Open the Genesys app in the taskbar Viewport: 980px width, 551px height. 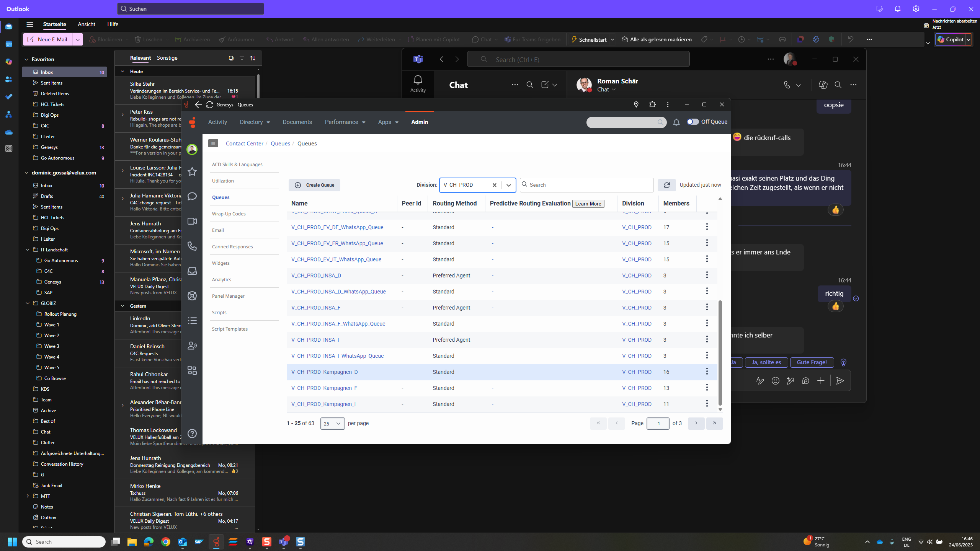(216, 542)
